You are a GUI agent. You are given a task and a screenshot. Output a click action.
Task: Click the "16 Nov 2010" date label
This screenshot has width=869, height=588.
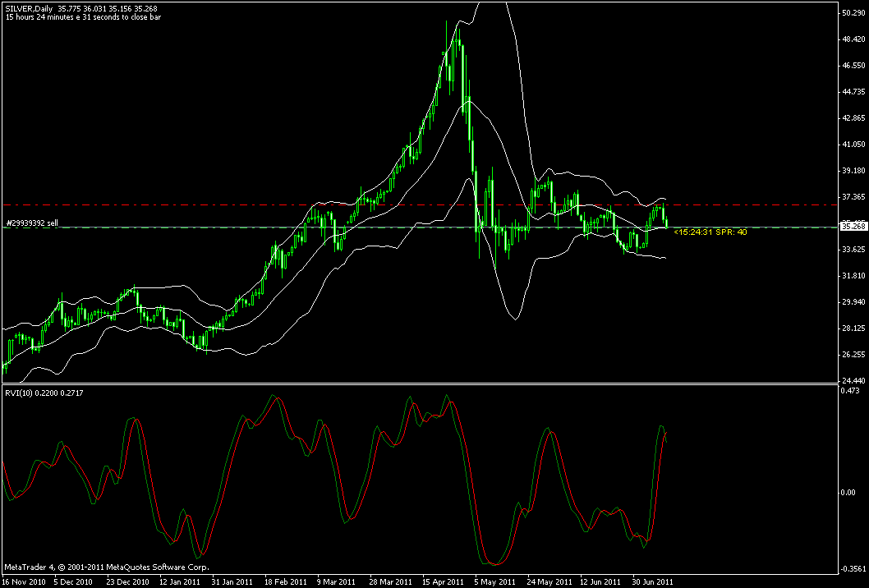[23, 582]
